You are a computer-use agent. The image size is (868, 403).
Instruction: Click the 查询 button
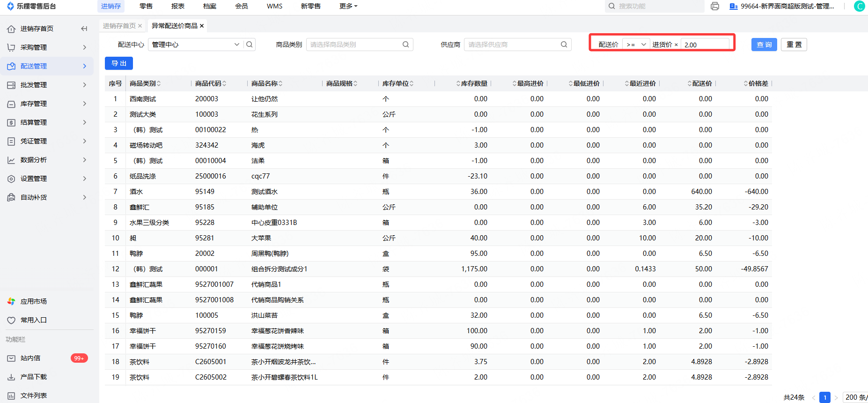[x=765, y=45]
